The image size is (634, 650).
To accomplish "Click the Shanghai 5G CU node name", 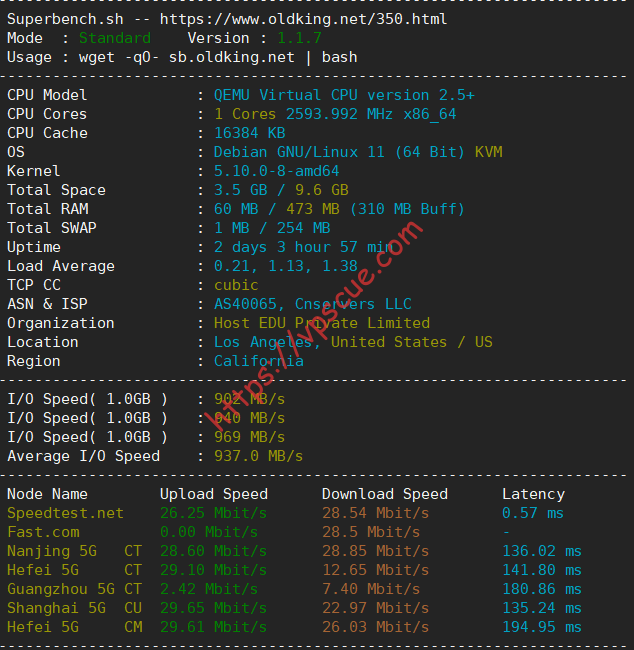I will pos(75,609).
